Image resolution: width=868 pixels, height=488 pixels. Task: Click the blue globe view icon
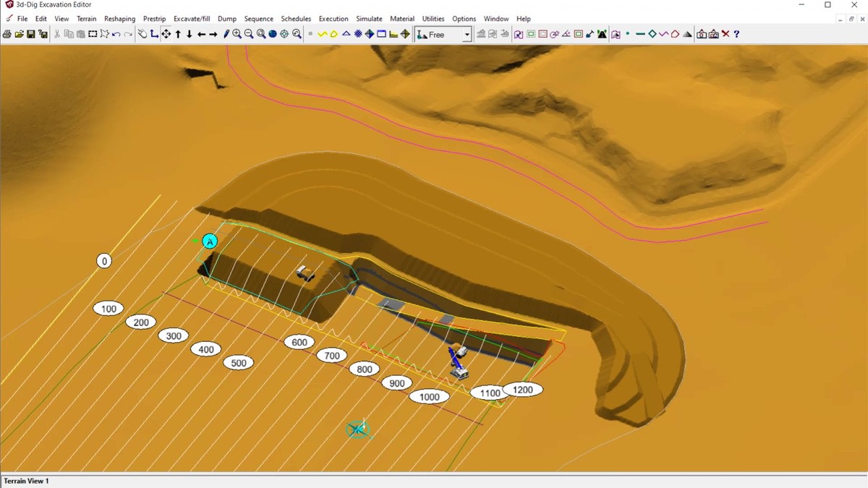pos(273,34)
